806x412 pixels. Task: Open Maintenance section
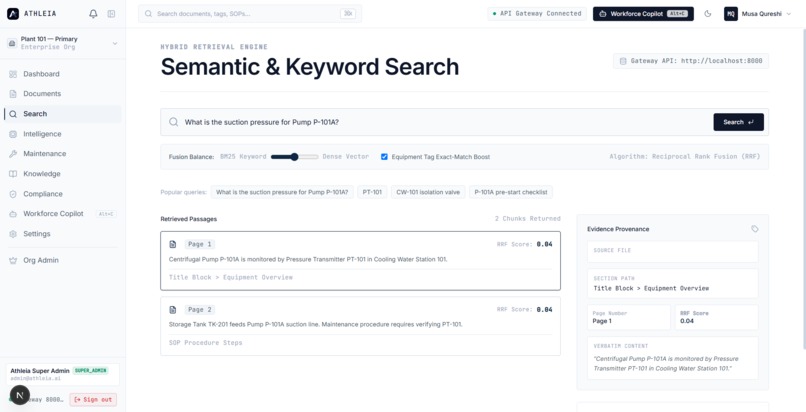63,154
